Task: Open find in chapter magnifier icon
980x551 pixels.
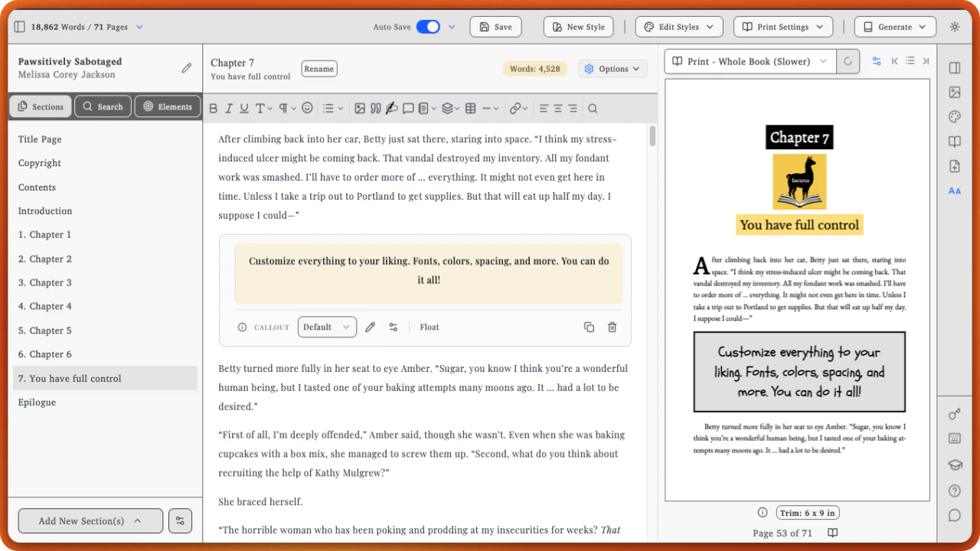Action: pyautogui.click(x=593, y=109)
